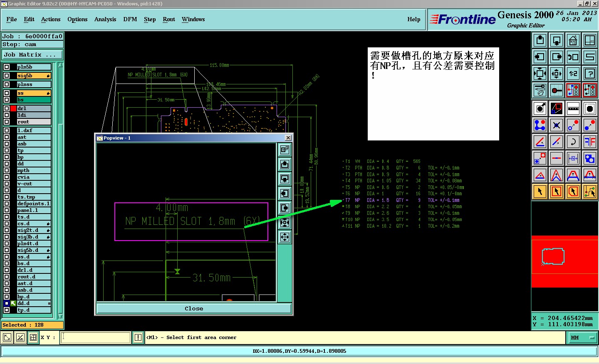Open the MM units dropdown
Image resolution: width=599 pixels, height=364 pixels.
(x=583, y=338)
